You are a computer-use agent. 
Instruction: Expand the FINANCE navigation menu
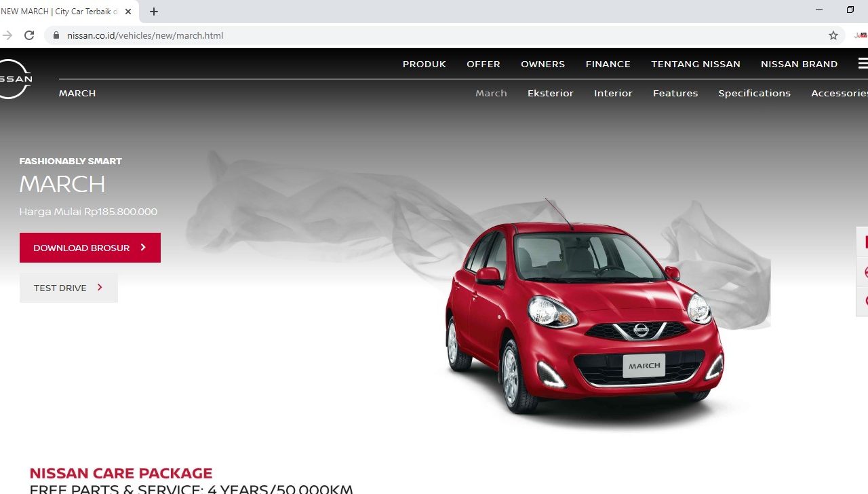pyautogui.click(x=608, y=64)
